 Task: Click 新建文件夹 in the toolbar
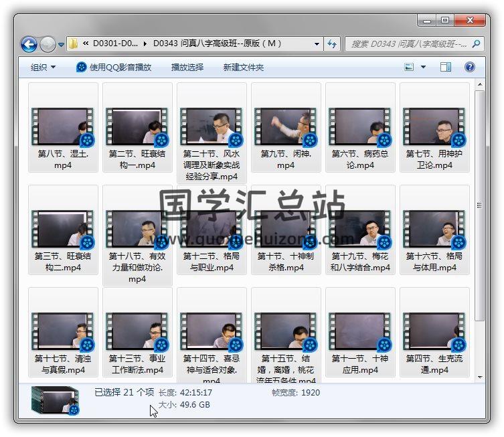tap(244, 68)
